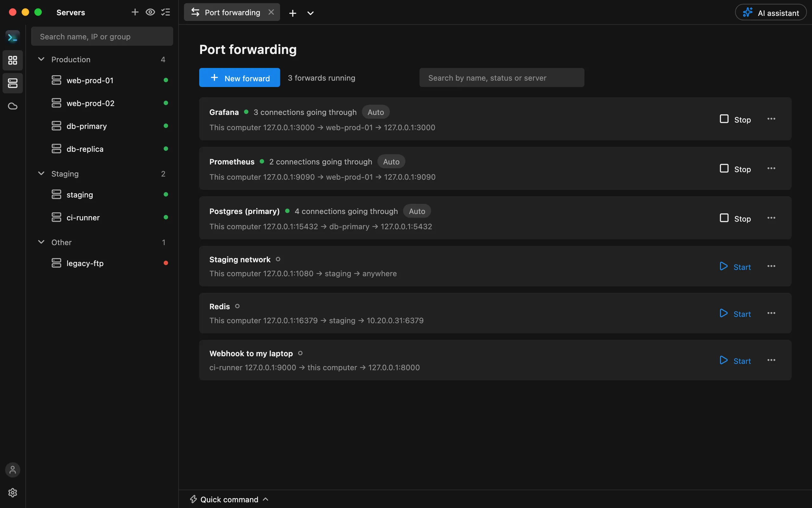Open settings gear icon
This screenshot has height=508, width=812.
[12, 492]
